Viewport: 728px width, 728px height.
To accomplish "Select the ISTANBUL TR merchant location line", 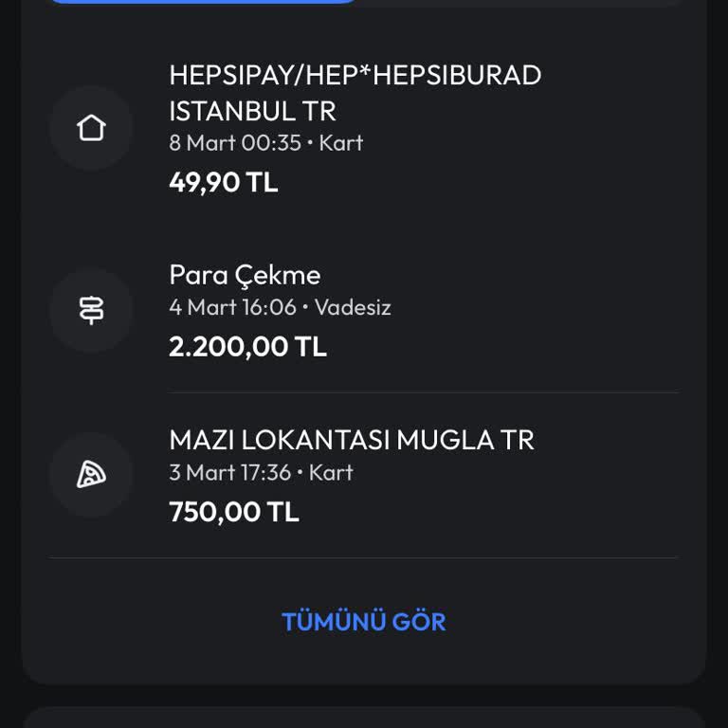I will [x=252, y=111].
